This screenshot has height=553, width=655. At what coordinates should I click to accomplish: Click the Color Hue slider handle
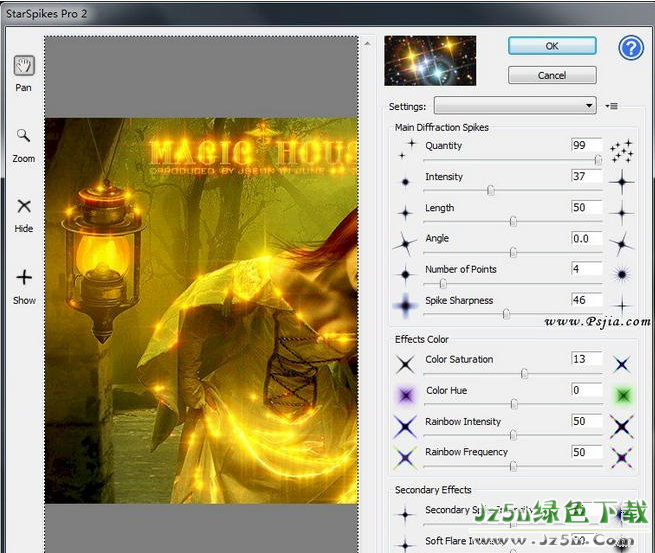tap(514, 404)
